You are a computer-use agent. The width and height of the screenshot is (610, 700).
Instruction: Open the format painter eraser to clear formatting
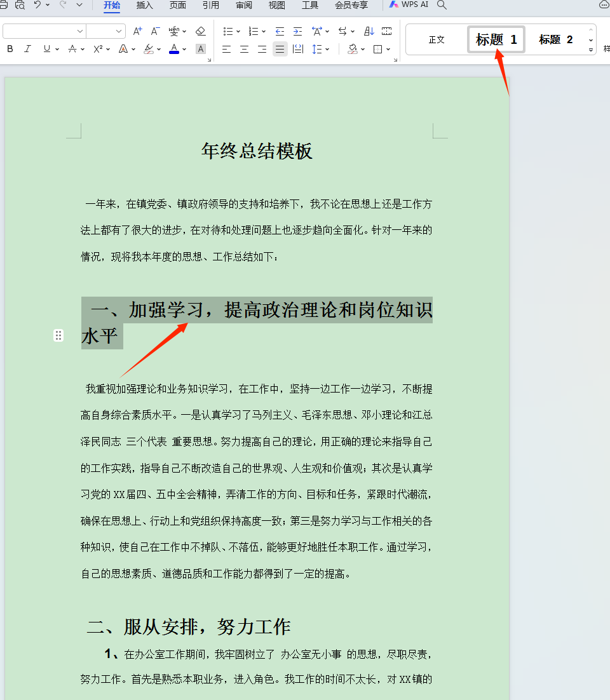200,30
